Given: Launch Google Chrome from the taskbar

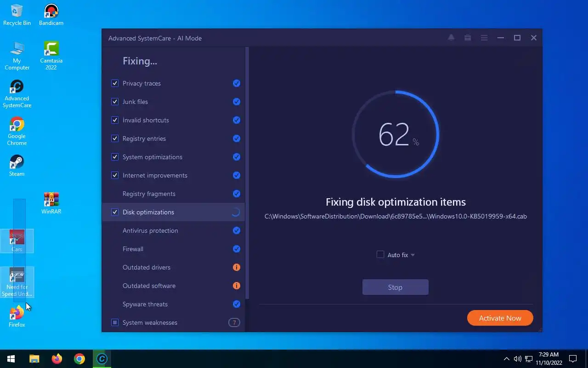Looking at the screenshot, I should point(79,359).
